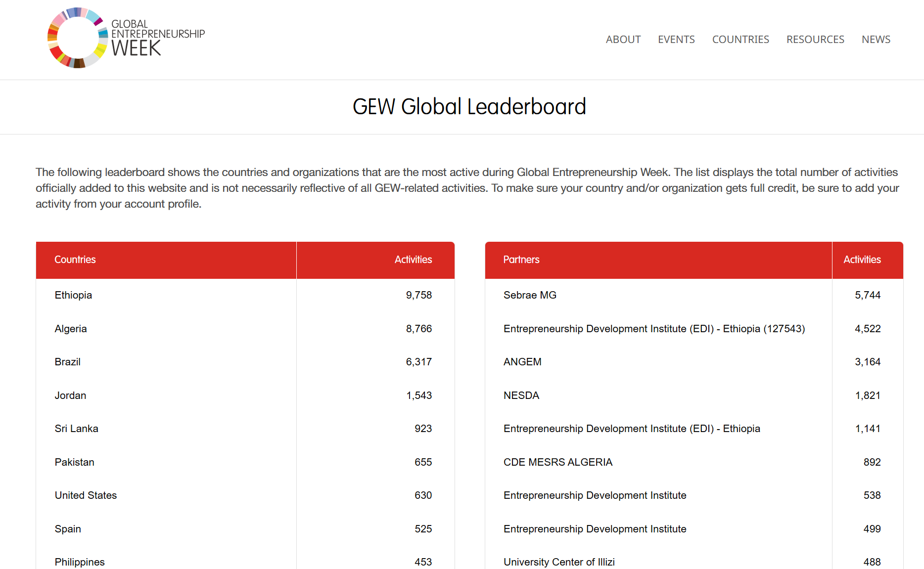924x569 pixels.
Task: Select the United States entry
Action: point(86,495)
